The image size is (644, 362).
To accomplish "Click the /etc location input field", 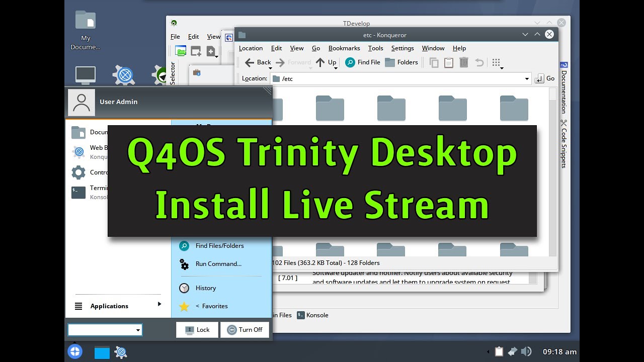I will [397, 78].
